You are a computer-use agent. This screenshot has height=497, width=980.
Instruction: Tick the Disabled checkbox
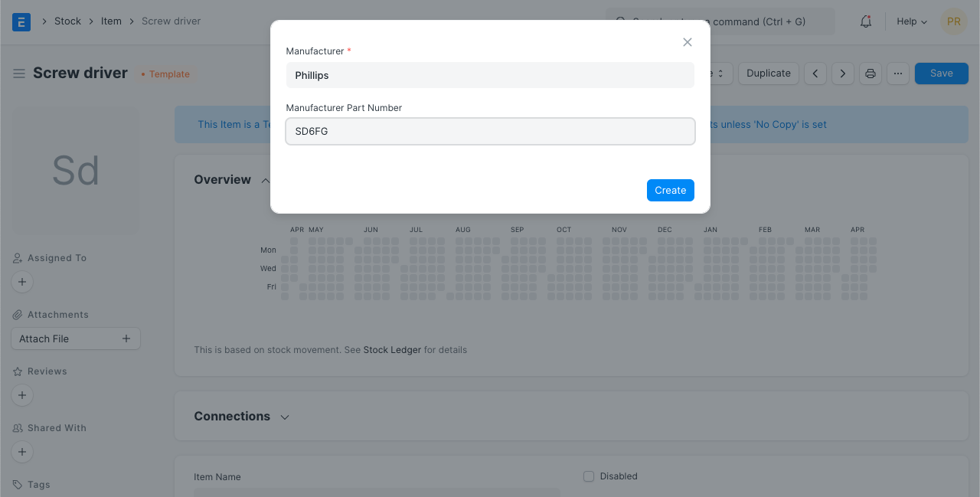(x=589, y=476)
